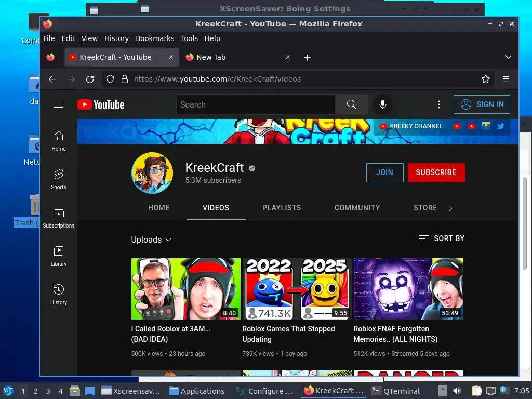Bookmark this page with the star icon
The height and width of the screenshot is (399, 532).
pyautogui.click(x=486, y=79)
